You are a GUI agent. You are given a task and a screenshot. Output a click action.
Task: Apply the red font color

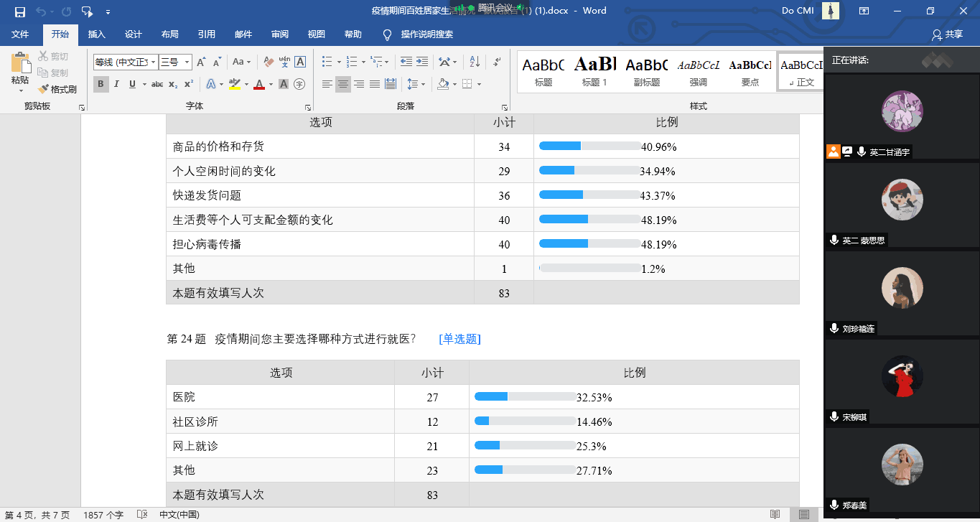click(x=259, y=84)
